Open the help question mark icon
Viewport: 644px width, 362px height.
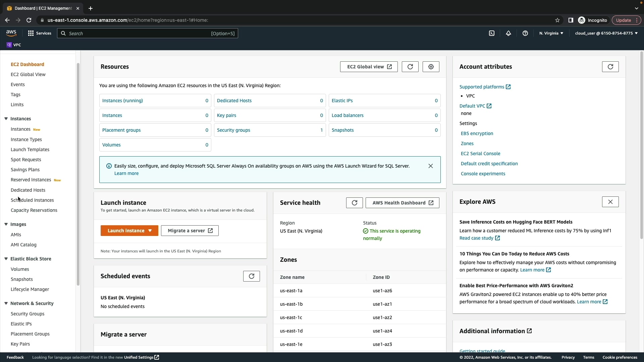click(525, 33)
